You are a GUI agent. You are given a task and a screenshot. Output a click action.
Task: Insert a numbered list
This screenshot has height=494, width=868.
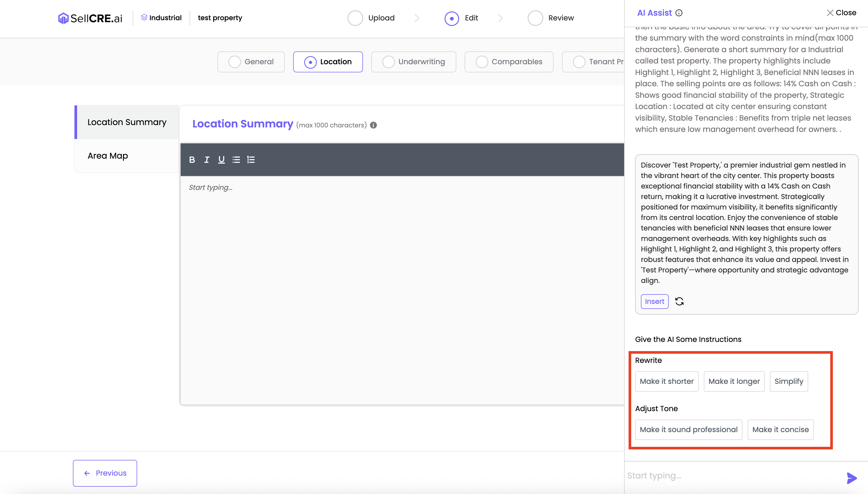[x=251, y=159]
